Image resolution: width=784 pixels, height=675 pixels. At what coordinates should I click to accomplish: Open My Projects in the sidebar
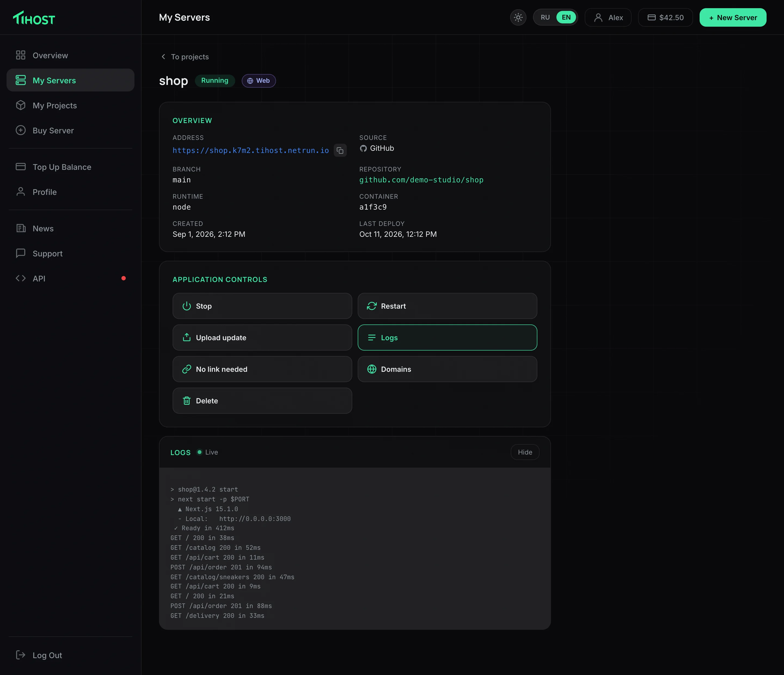[x=71, y=105]
